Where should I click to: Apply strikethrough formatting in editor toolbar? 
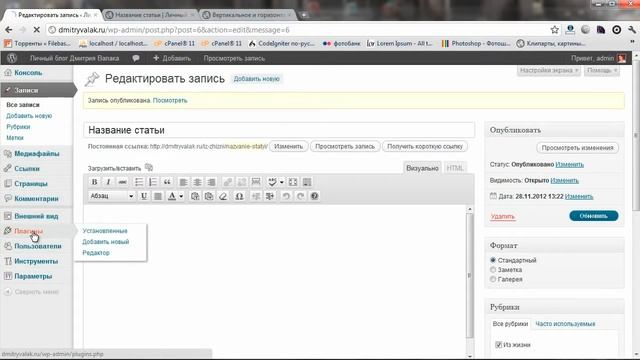[x=122, y=182]
